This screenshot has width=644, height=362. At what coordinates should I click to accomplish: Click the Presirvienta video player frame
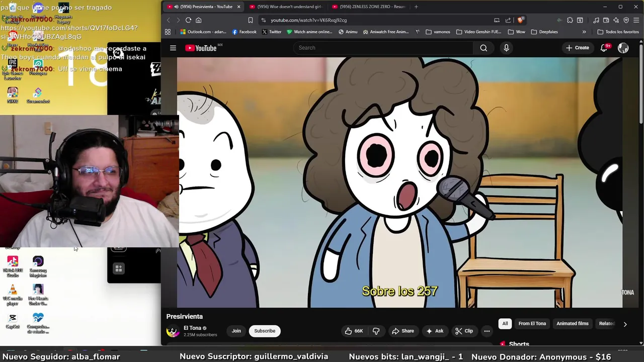coord(399,182)
